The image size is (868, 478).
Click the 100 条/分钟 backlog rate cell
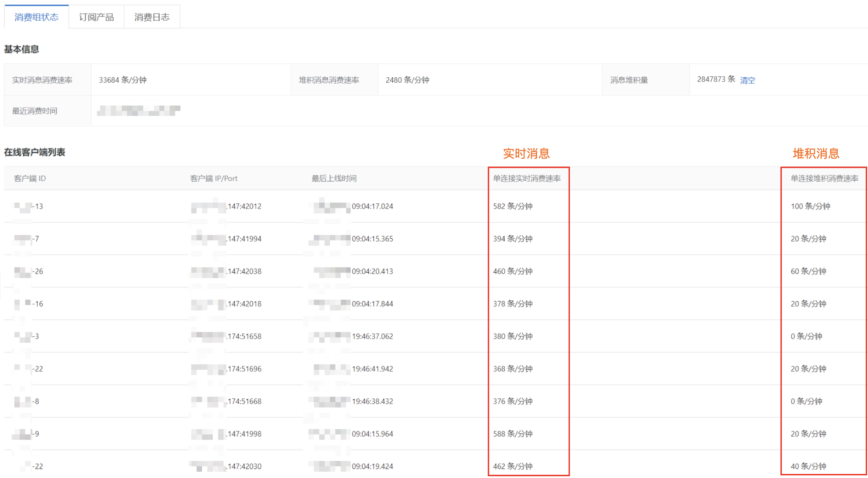[x=810, y=206]
